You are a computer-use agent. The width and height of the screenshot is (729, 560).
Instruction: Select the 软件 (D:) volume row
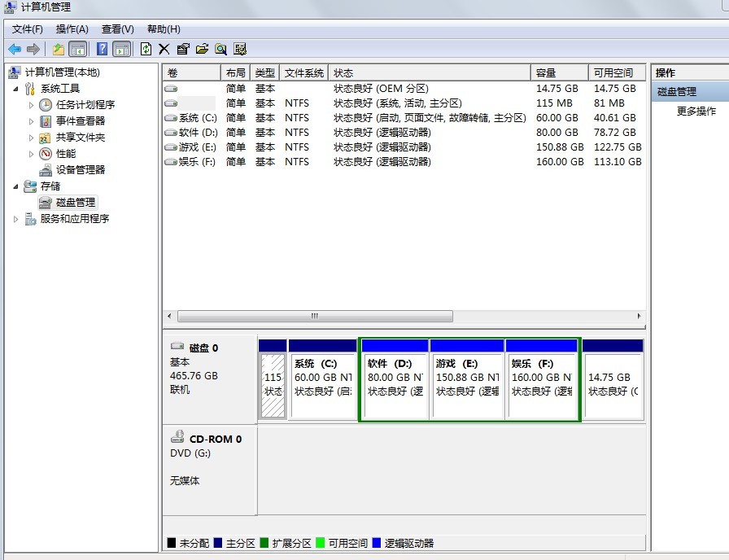point(404,133)
